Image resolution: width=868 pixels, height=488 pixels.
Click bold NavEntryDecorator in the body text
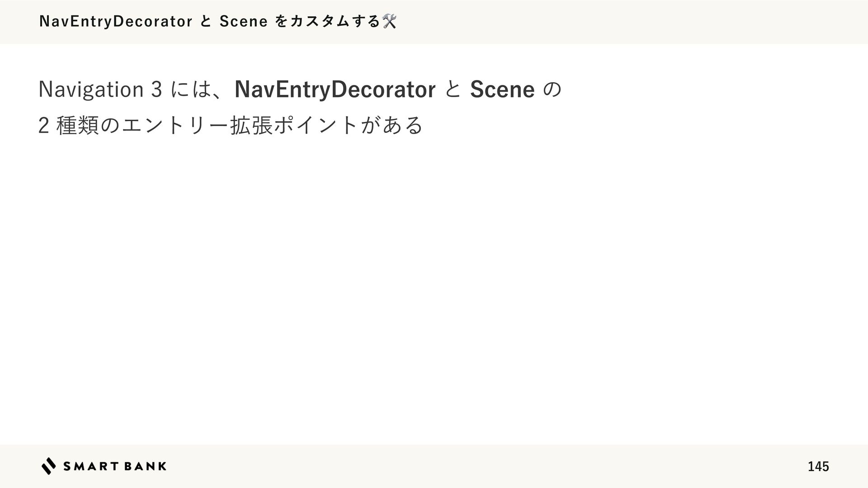[335, 89]
